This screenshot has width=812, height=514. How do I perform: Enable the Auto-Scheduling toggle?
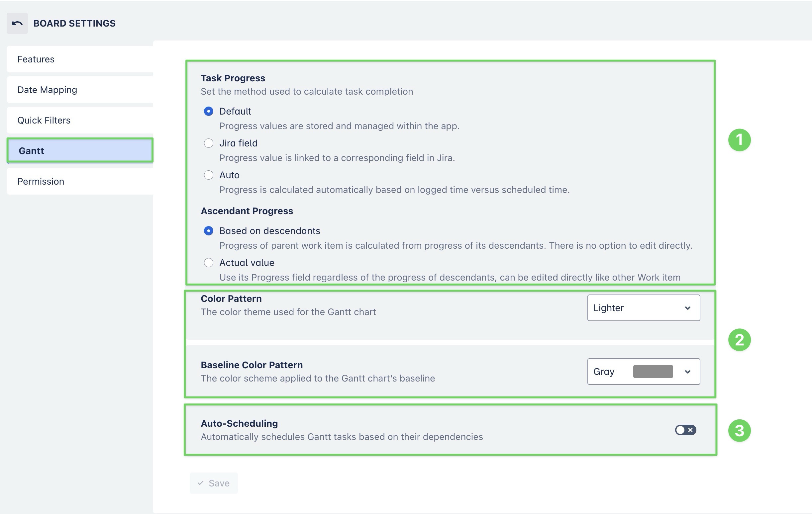point(685,430)
